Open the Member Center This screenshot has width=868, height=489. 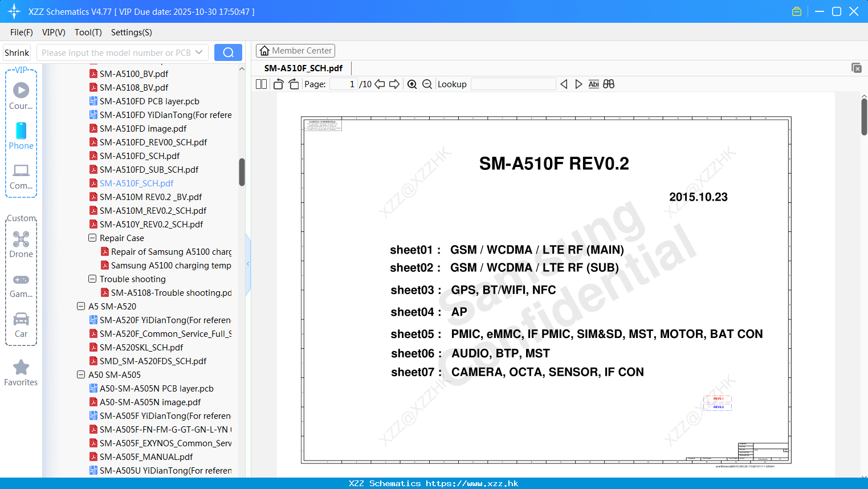pos(295,51)
